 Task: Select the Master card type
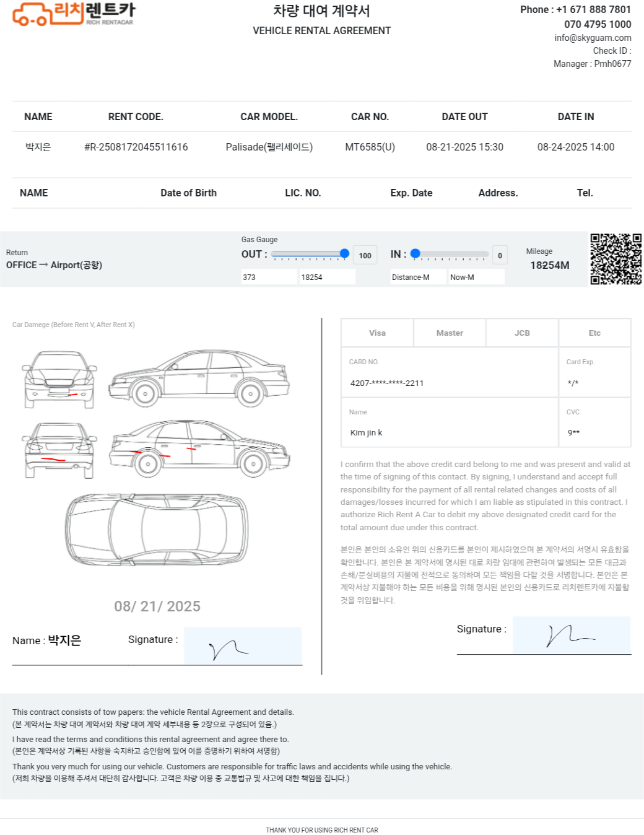(x=450, y=333)
